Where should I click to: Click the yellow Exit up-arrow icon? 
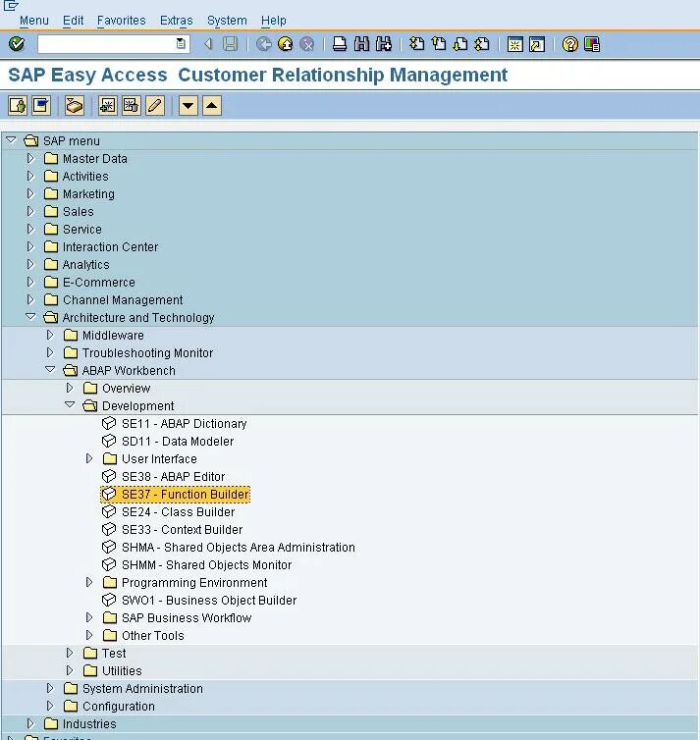(x=285, y=44)
